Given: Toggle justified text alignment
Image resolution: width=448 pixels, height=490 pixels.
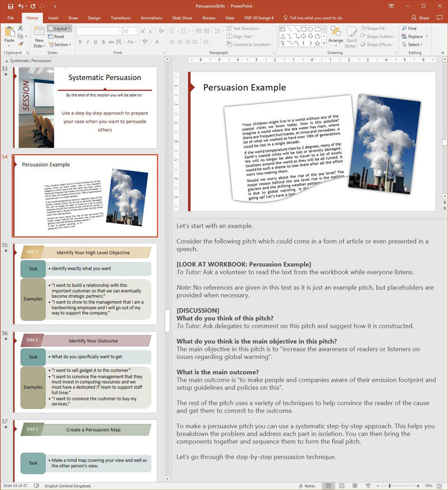Looking at the screenshot, I should click(195, 41).
